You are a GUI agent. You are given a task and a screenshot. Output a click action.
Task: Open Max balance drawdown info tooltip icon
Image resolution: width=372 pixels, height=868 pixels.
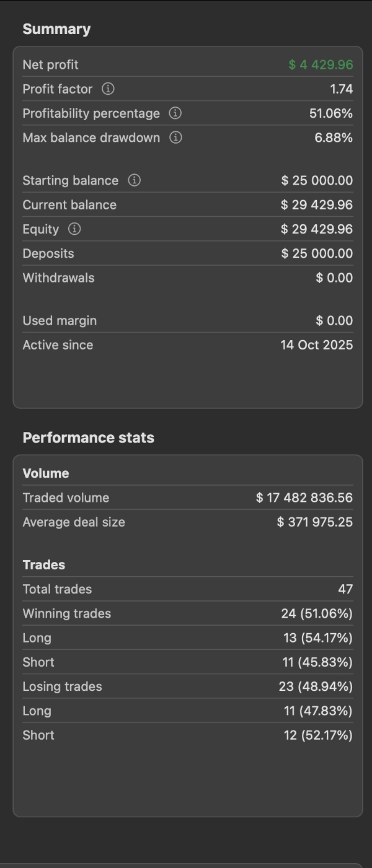click(x=175, y=138)
